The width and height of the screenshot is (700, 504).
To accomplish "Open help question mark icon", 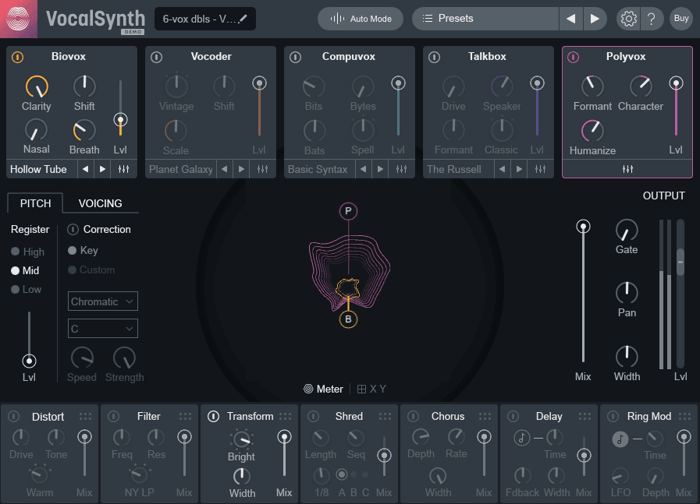I will coord(651,19).
